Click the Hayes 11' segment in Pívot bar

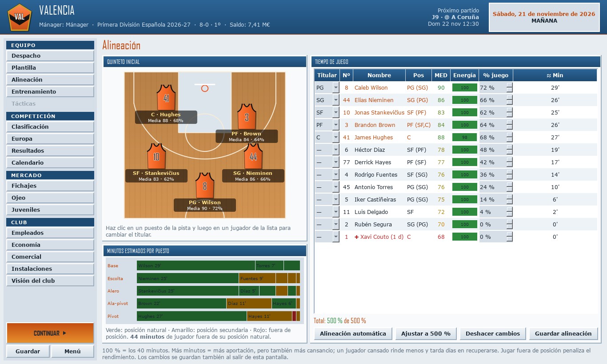[269, 317]
